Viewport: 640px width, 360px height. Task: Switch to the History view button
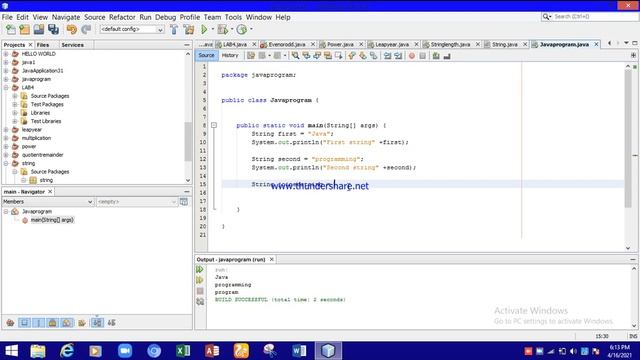coord(230,56)
